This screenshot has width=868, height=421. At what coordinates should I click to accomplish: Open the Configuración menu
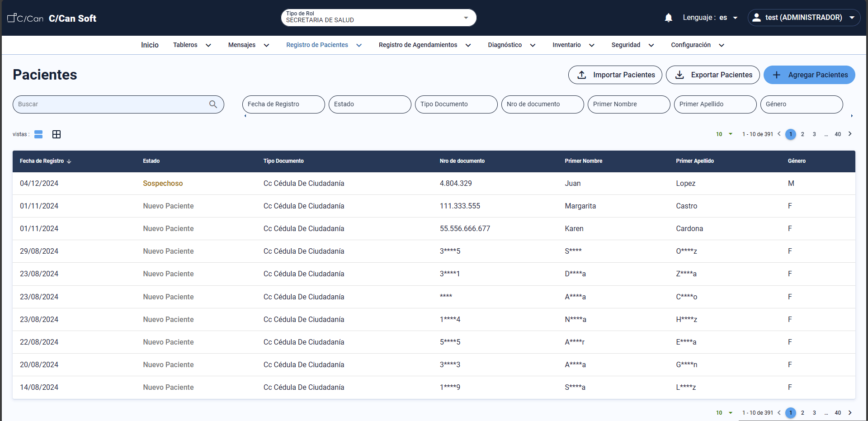[698, 45]
